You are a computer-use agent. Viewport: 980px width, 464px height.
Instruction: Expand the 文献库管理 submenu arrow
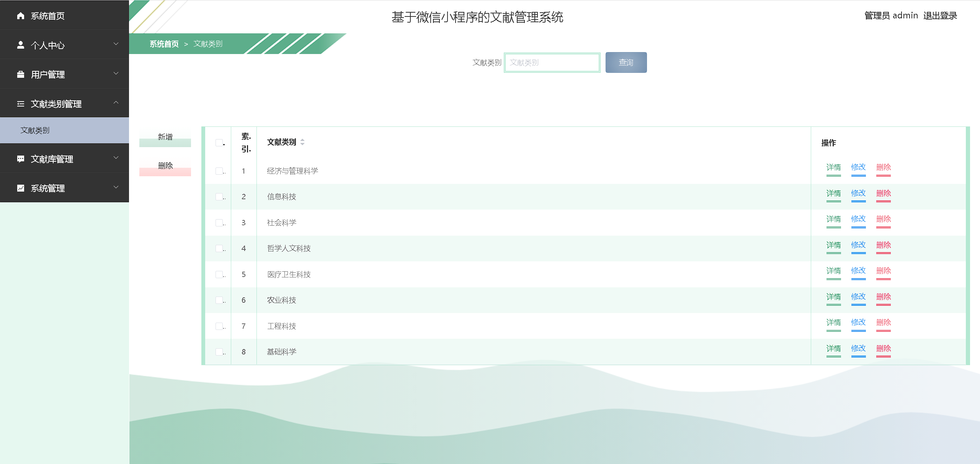[116, 158]
